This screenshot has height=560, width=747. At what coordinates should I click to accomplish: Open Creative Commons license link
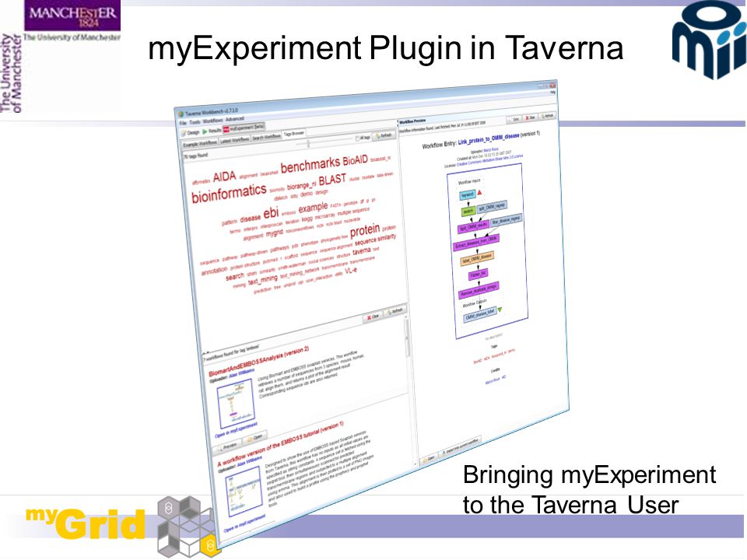pos(489,159)
